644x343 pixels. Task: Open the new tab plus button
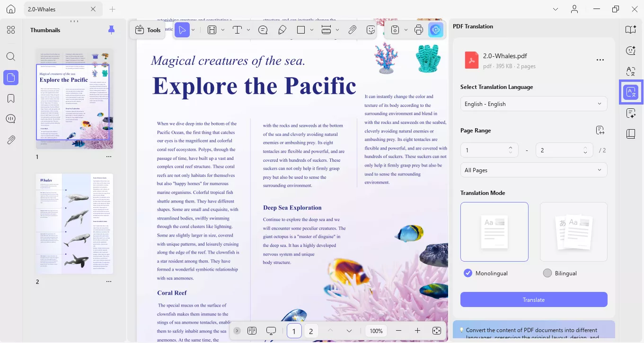(x=112, y=9)
